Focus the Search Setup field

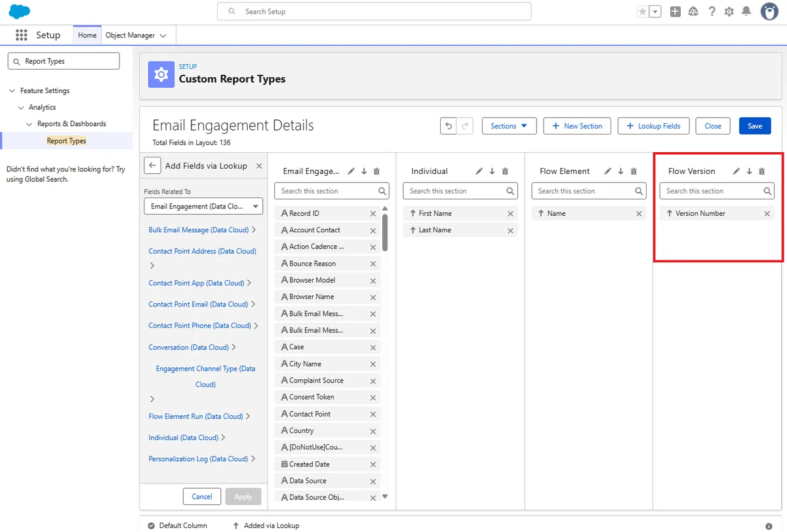pos(374,12)
